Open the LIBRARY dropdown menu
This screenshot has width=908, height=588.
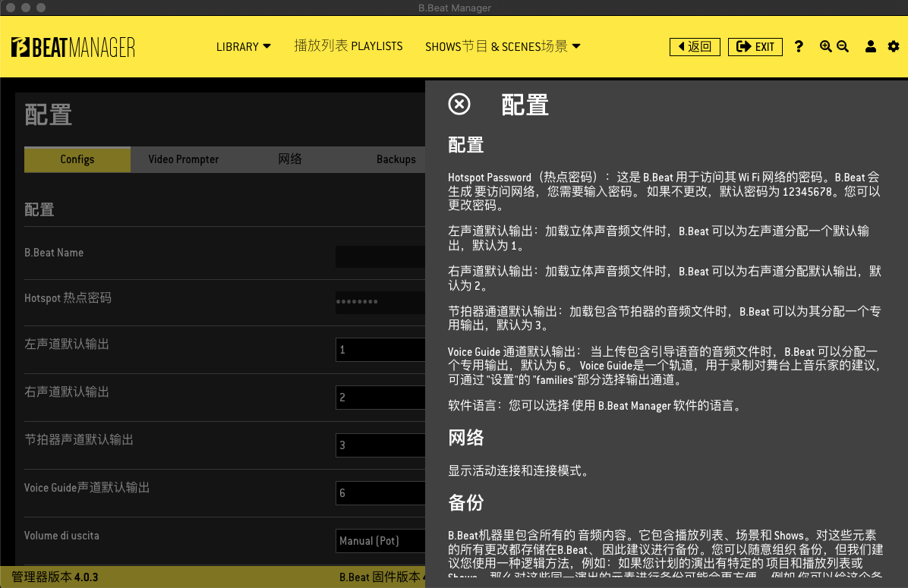tap(243, 46)
